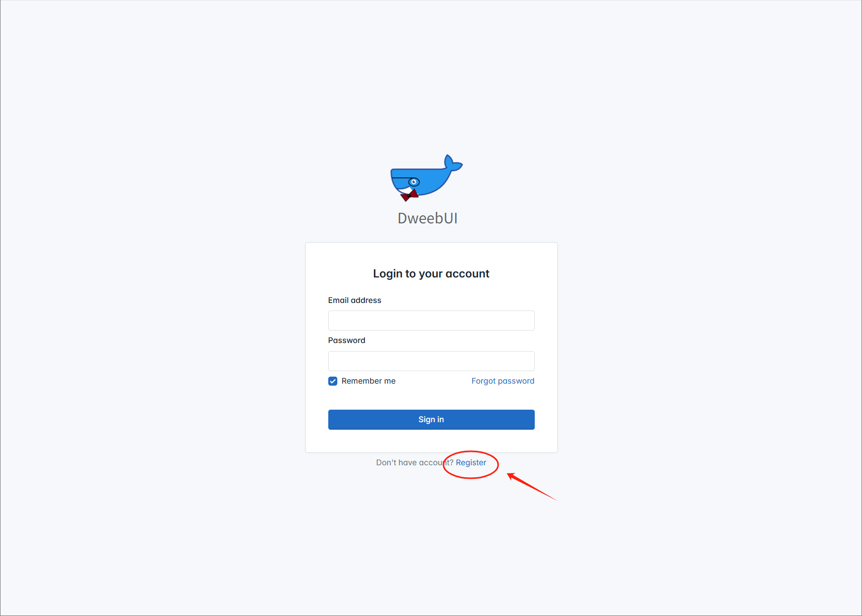Uncheck the Remember me checkbox

click(x=333, y=381)
